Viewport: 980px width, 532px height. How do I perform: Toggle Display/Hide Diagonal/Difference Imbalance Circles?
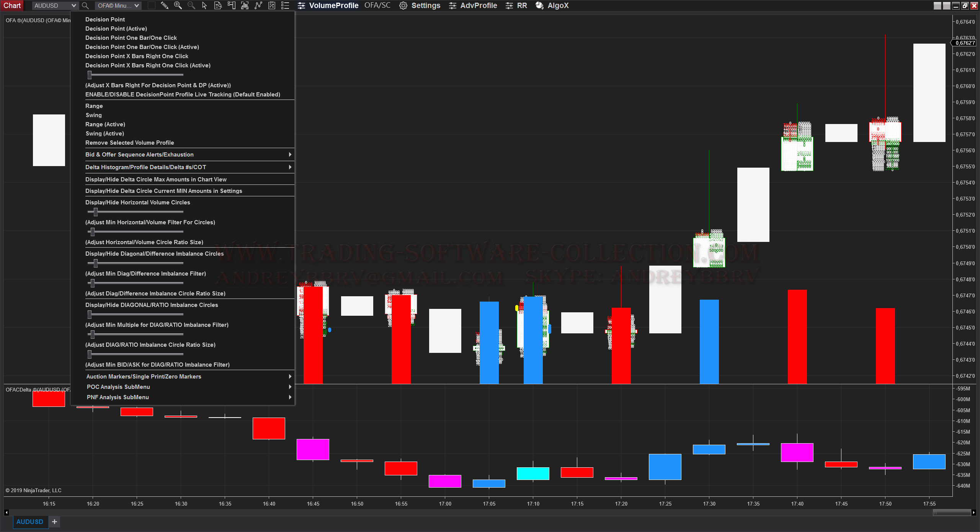click(154, 254)
